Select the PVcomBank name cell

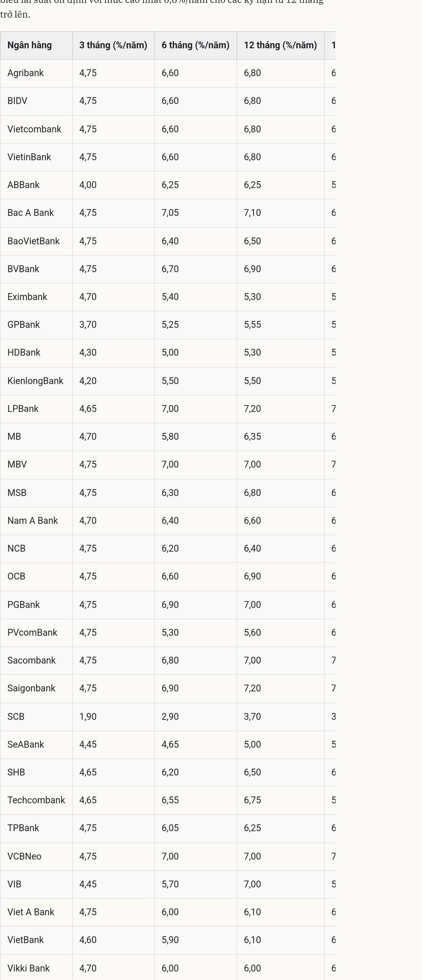tap(36, 632)
